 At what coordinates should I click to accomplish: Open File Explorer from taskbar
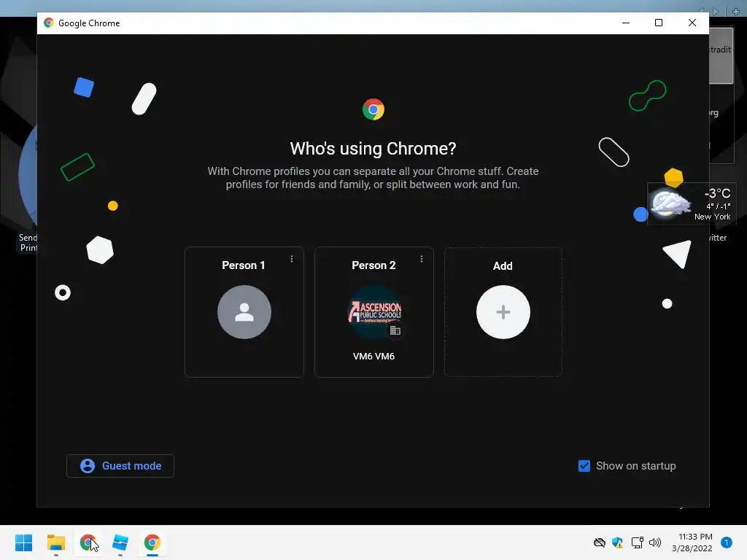tap(55, 542)
